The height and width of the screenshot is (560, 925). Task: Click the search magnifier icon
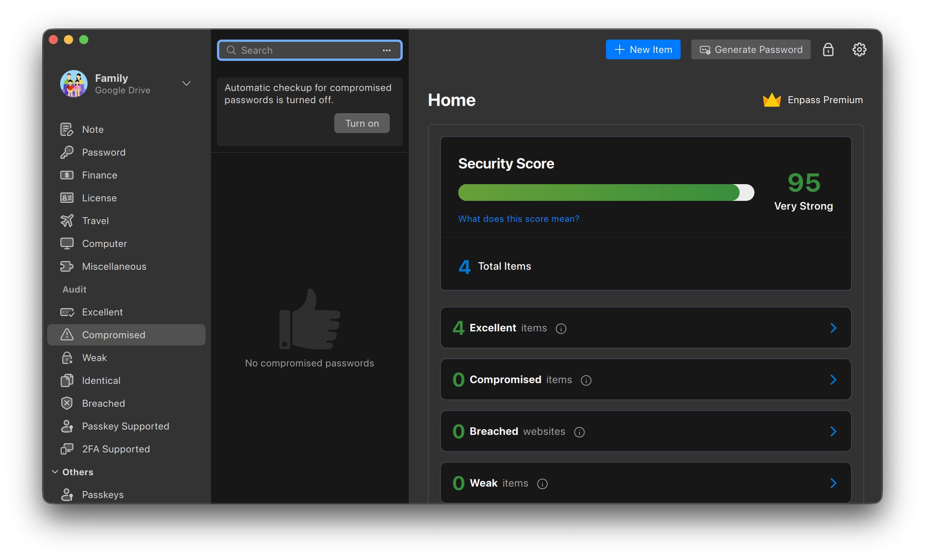tap(231, 50)
